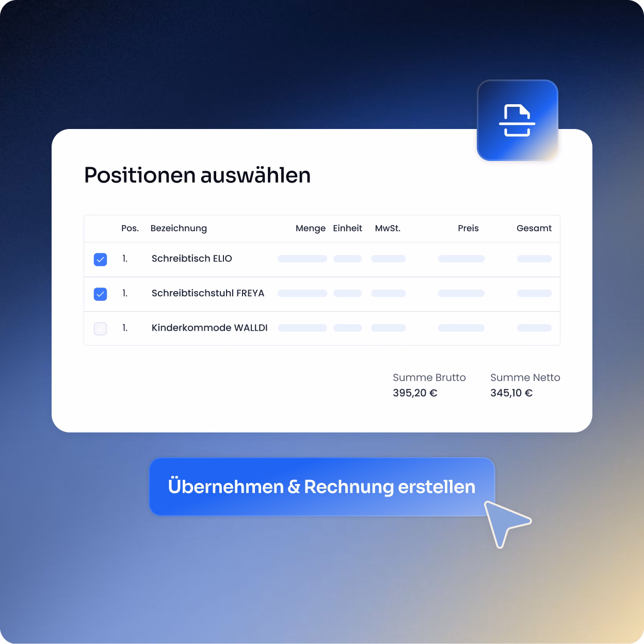This screenshot has height=644, width=644.
Task: Click the Preis column header
Action: (x=468, y=228)
